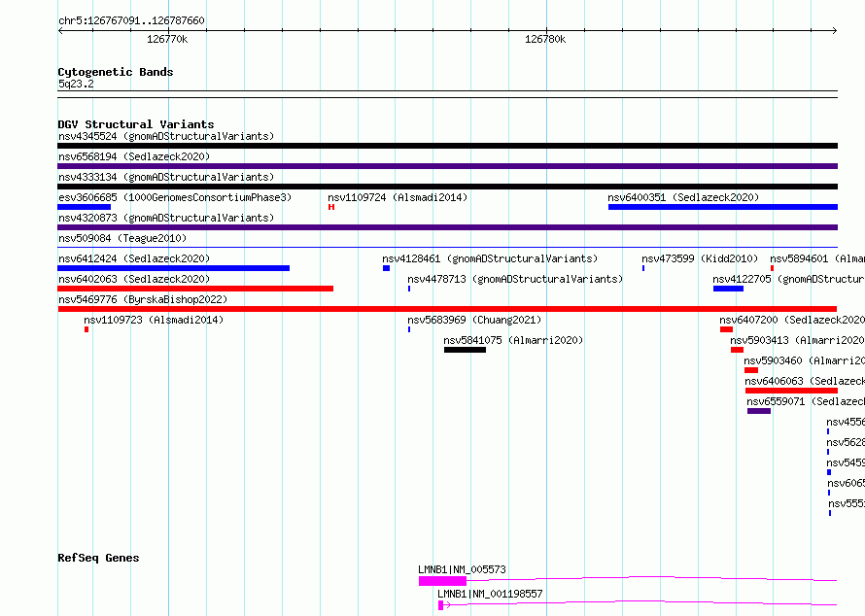Click the black bar under nsv4345524
865x616 pixels.
coord(447,146)
